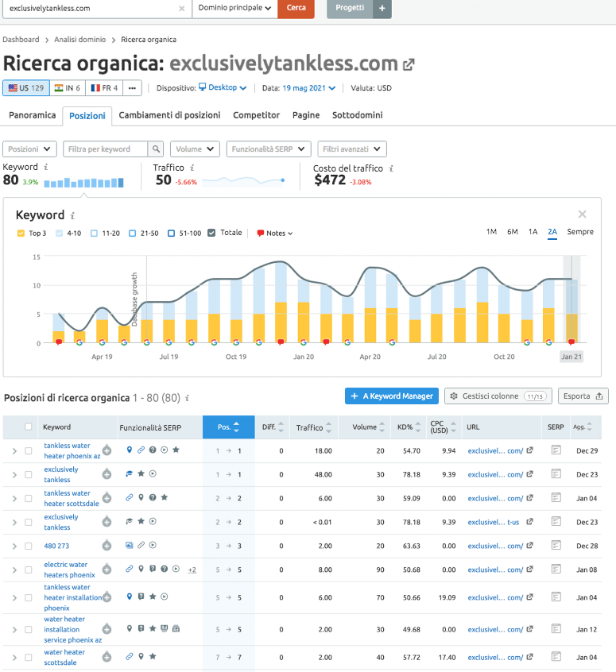Click the keyword filter search magnifier
The image size is (616, 672).
click(156, 149)
